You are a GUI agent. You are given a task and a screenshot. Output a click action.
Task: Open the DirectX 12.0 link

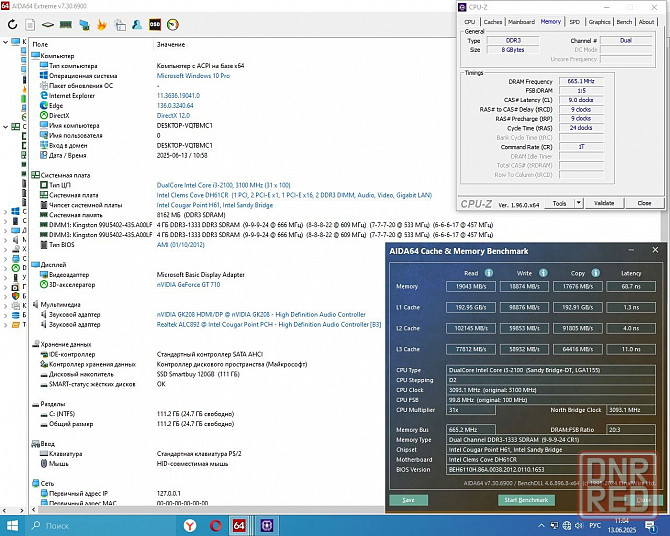click(173, 115)
